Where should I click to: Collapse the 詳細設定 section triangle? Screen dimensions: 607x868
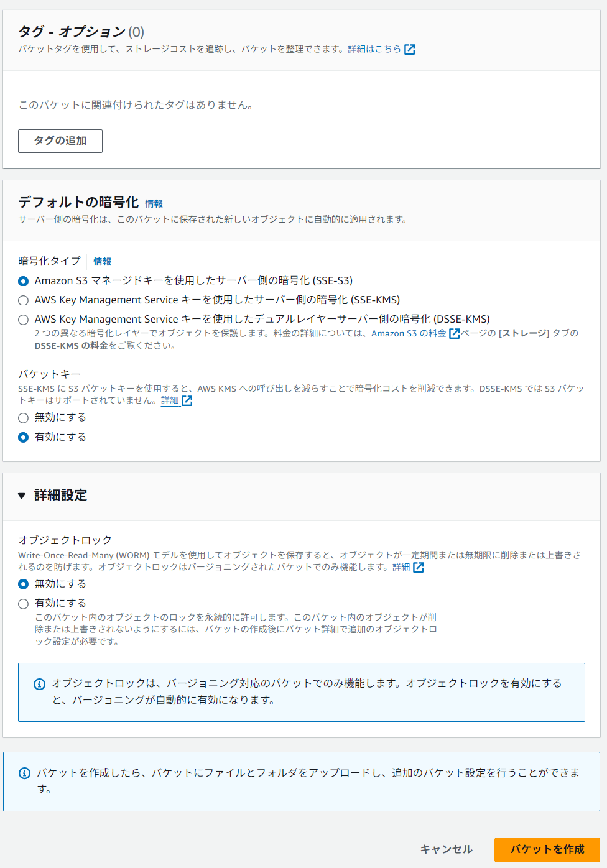(22, 496)
